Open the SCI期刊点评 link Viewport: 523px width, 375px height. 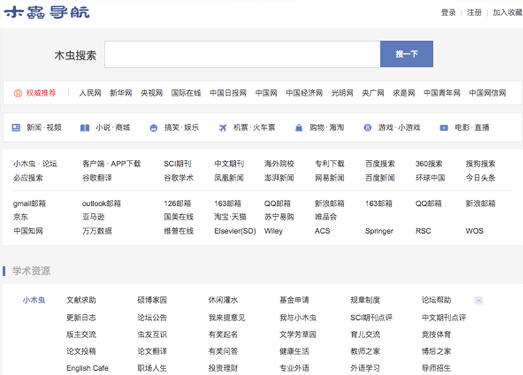click(x=371, y=318)
